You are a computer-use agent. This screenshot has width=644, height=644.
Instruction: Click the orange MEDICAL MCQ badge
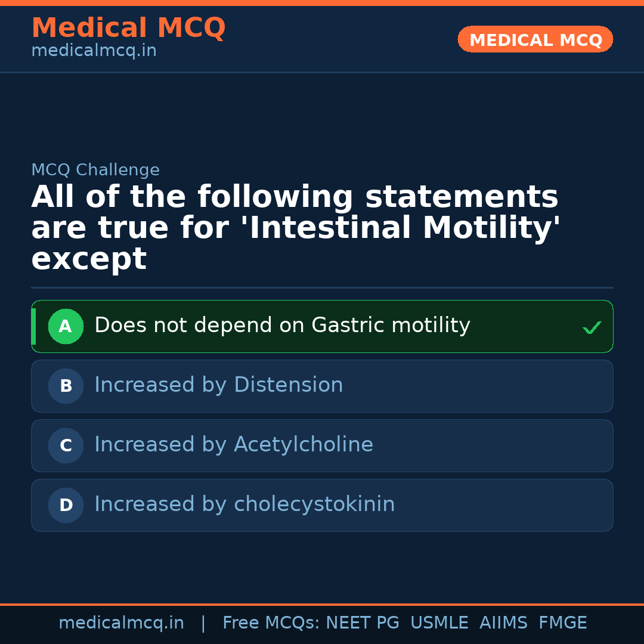535,39
